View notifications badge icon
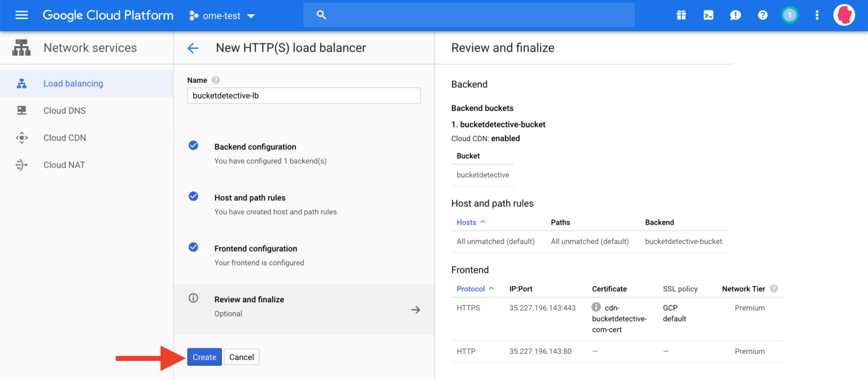This screenshot has height=380, width=868. pos(790,15)
